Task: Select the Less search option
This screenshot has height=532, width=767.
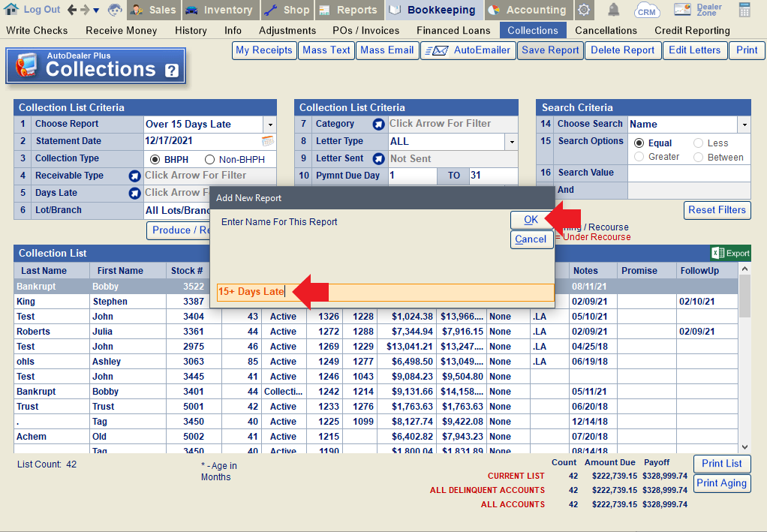Action: [x=699, y=143]
